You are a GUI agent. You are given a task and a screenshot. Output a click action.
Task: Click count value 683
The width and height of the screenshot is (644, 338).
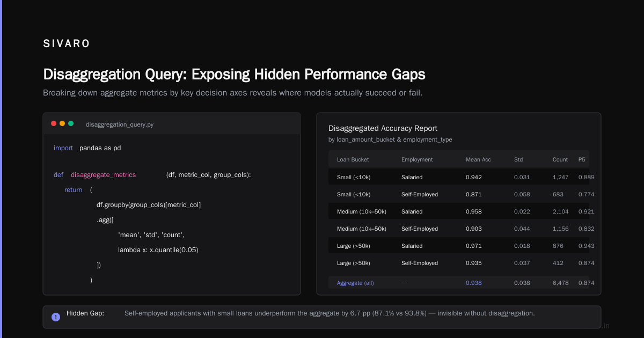tap(558, 194)
